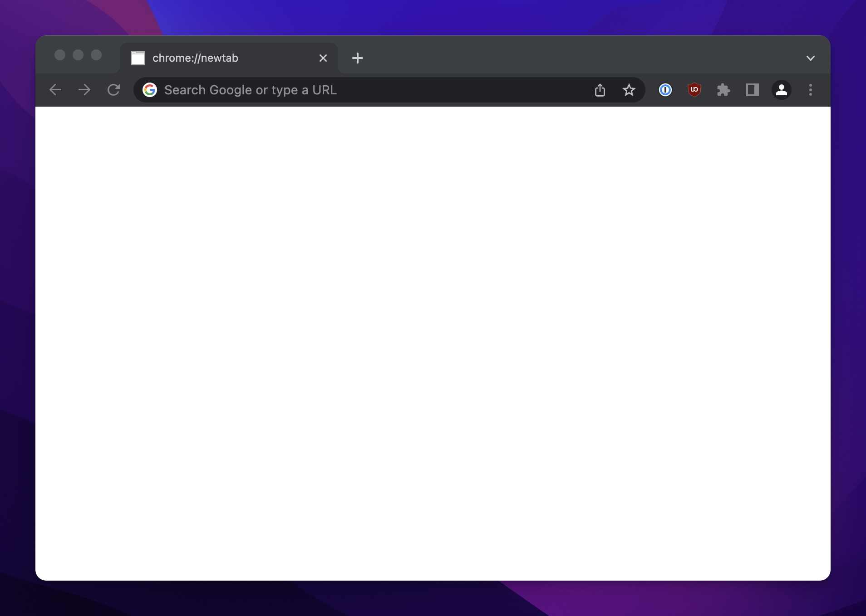Click the Google logo in address bar
The height and width of the screenshot is (616, 866).
150,90
